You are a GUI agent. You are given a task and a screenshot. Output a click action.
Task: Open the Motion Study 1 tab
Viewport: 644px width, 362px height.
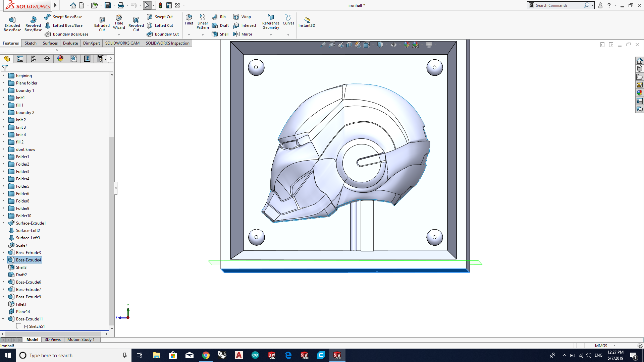coord(81,340)
